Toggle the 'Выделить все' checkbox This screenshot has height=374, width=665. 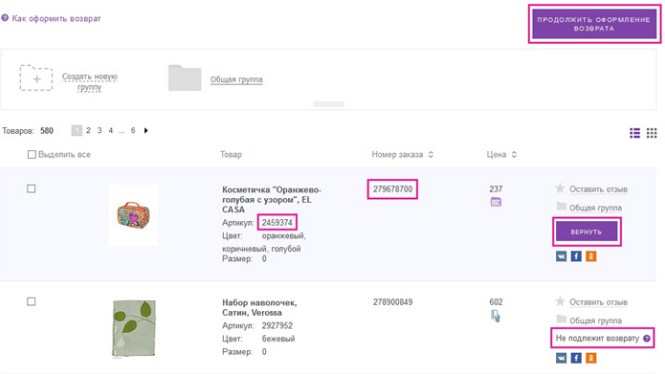pyautogui.click(x=32, y=154)
